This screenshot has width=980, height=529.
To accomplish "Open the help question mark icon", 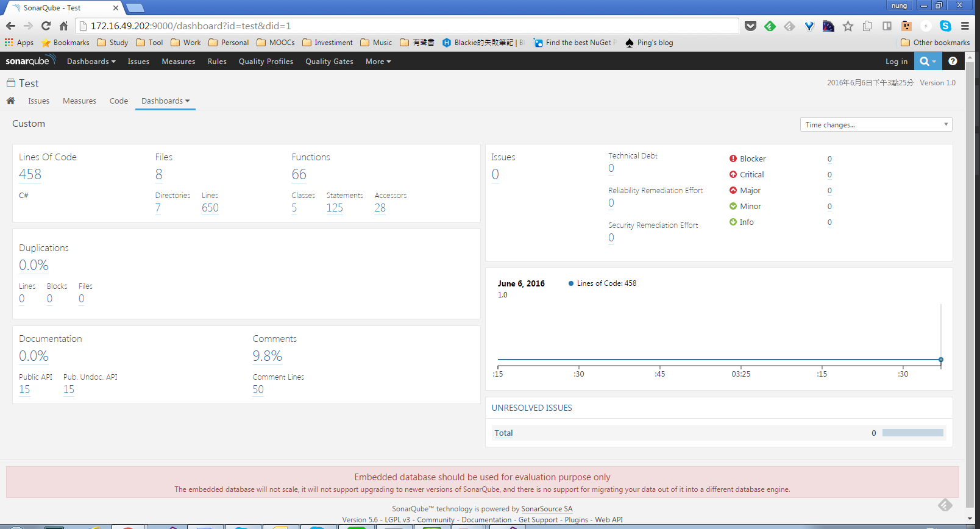I will pos(953,61).
